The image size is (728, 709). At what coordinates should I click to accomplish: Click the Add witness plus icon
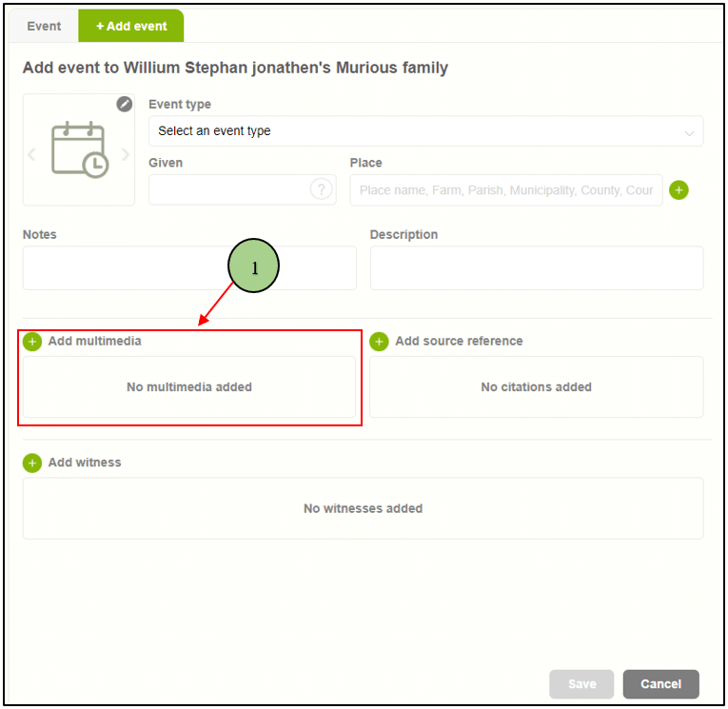[32, 463]
